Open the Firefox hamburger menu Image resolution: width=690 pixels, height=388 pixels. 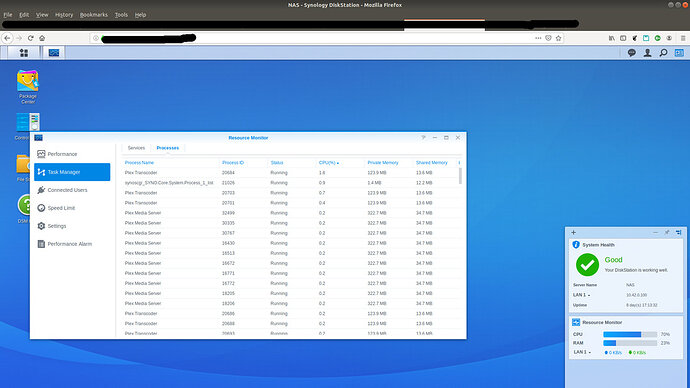pos(683,38)
